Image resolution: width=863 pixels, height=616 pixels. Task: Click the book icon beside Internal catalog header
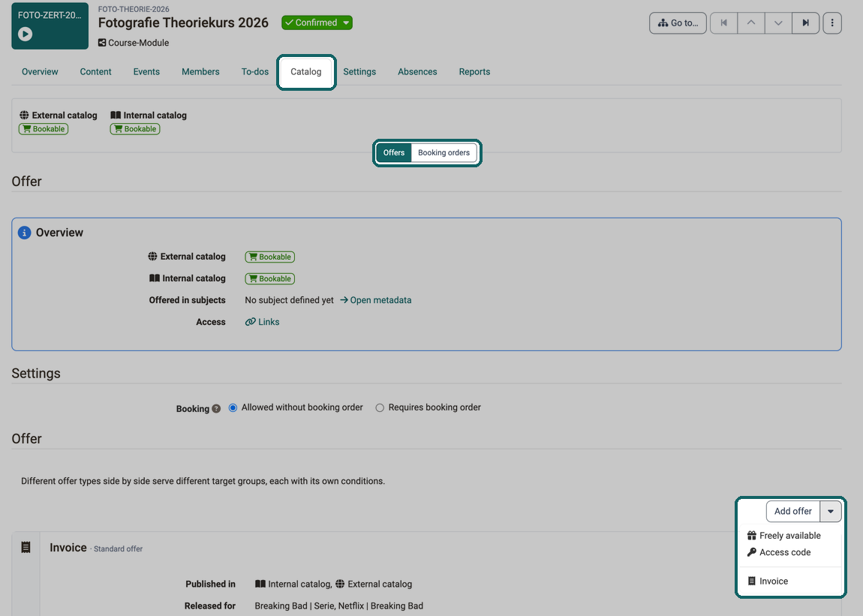(116, 115)
